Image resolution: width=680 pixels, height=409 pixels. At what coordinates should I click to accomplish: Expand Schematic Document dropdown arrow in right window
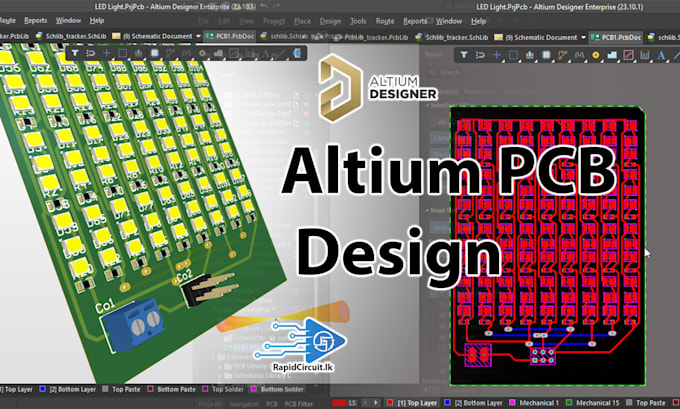click(x=583, y=37)
